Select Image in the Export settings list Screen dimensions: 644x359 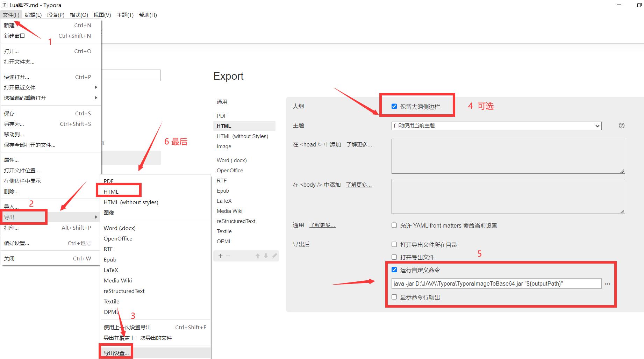click(244, 146)
